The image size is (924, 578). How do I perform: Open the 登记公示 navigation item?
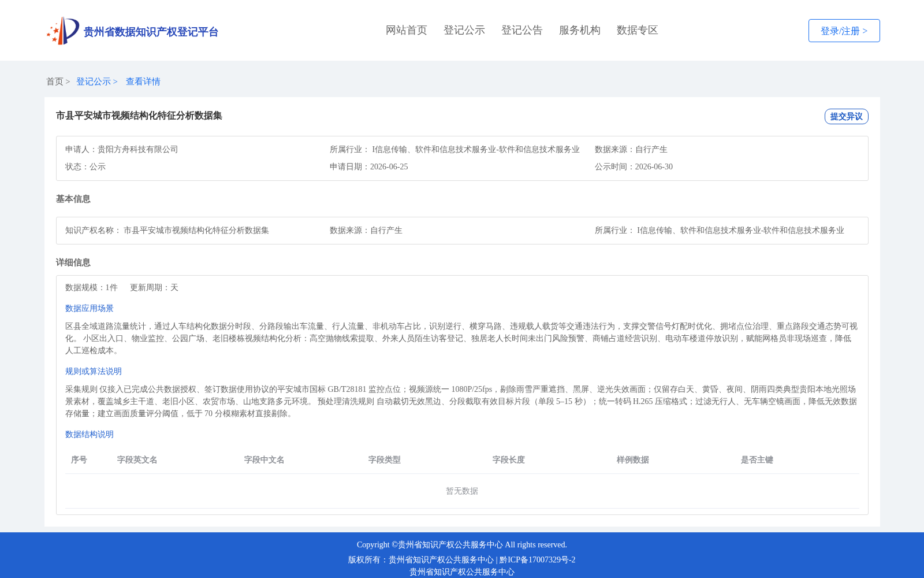(x=464, y=30)
